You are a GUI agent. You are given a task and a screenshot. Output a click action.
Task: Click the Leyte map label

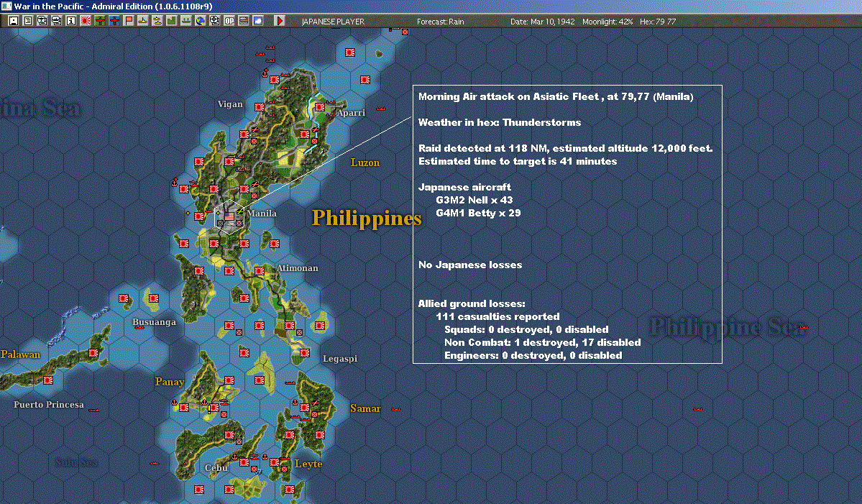tap(308, 464)
